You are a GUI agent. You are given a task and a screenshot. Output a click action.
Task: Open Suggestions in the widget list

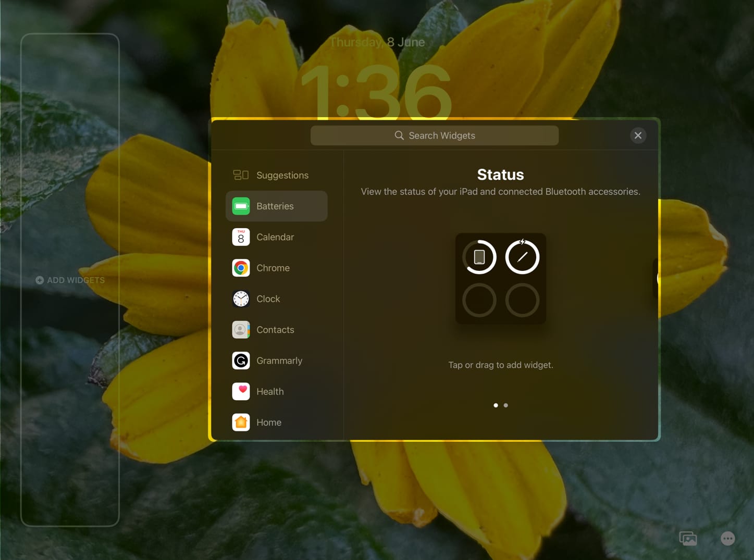click(x=276, y=175)
